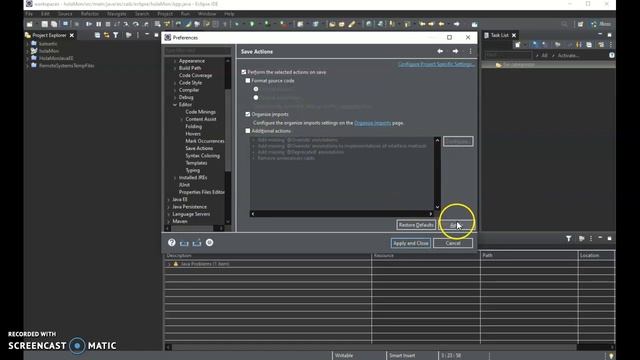Focus the Task List Find field

pos(508,55)
